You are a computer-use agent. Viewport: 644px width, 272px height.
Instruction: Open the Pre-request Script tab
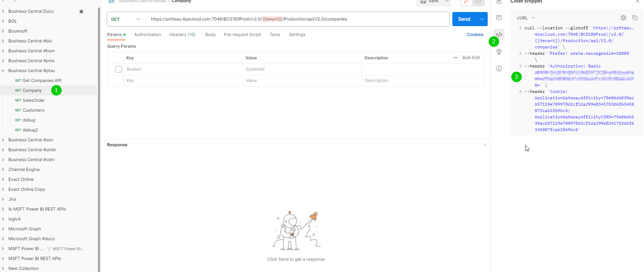click(x=243, y=35)
